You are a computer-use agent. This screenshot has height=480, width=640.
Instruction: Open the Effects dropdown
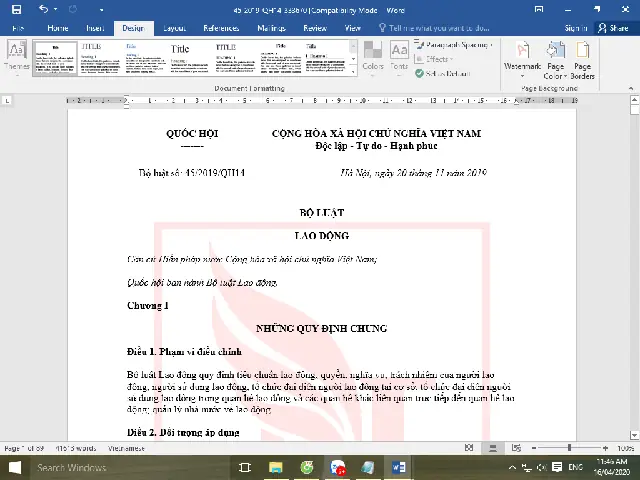(x=440, y=59)
